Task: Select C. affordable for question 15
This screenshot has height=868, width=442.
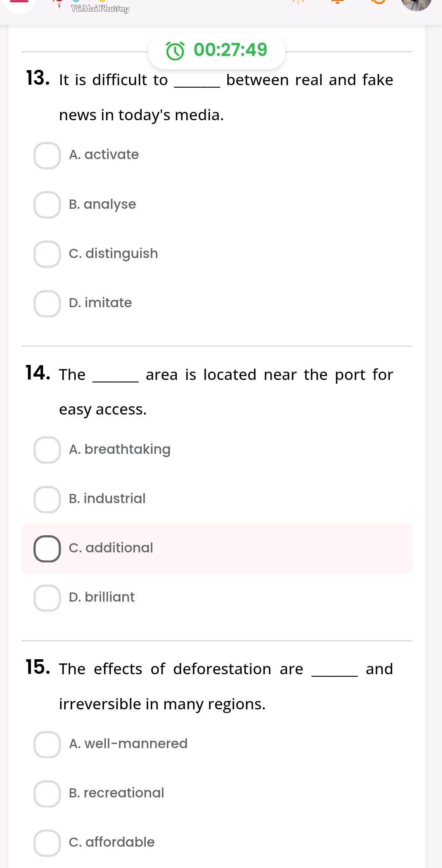Action: [x=47, y=843]
